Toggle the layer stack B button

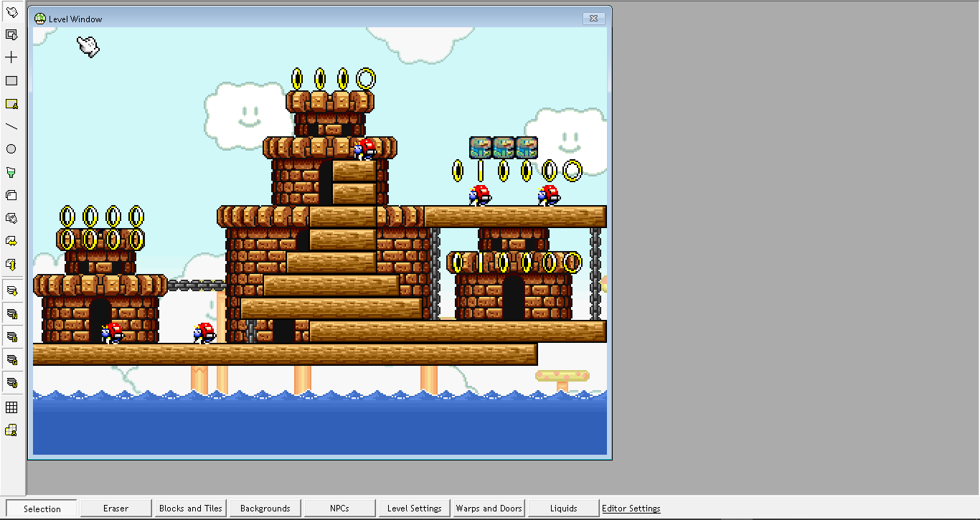point(11,336)
